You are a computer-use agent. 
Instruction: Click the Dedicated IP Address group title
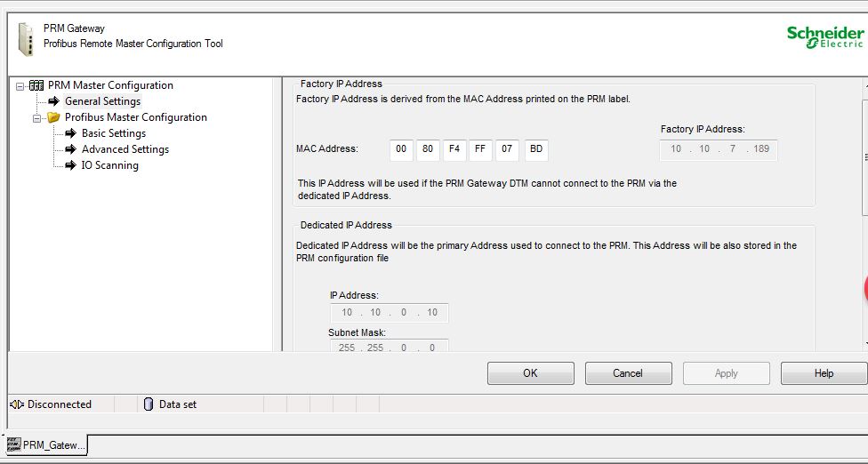pyautogui.click(x=346, y=226)
